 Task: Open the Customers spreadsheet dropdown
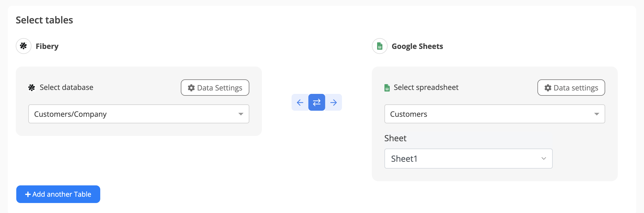click(495, 114)
